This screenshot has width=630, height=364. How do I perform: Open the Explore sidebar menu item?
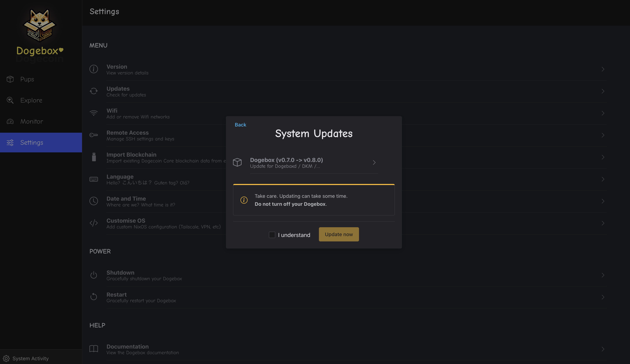point(31,100)
